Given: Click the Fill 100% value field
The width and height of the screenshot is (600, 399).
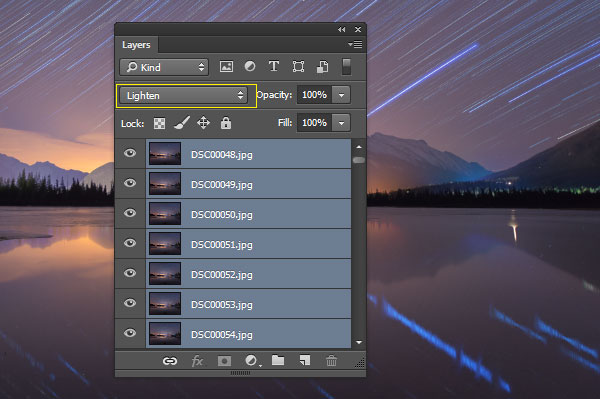Looking at the screenshot, I should click(x=315, y=123).
